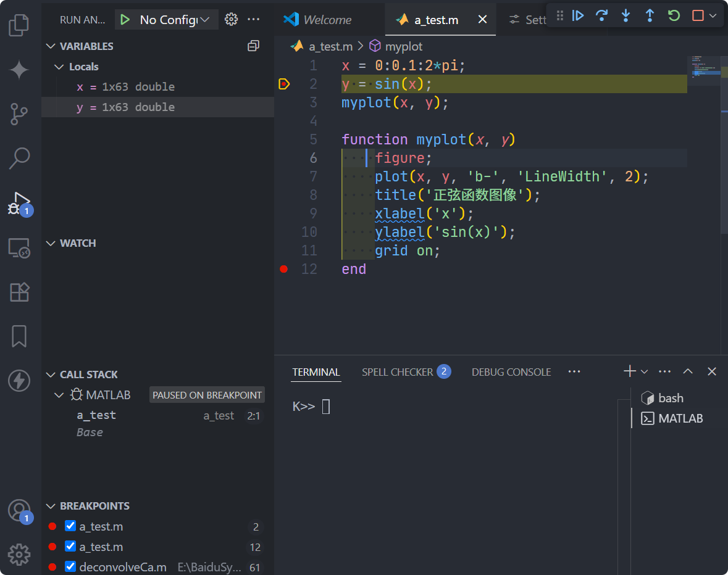Uncheck the a_test.m line 12 breakpoint
The height and width of the screenshot is (575, 728).
click(70, 547)
